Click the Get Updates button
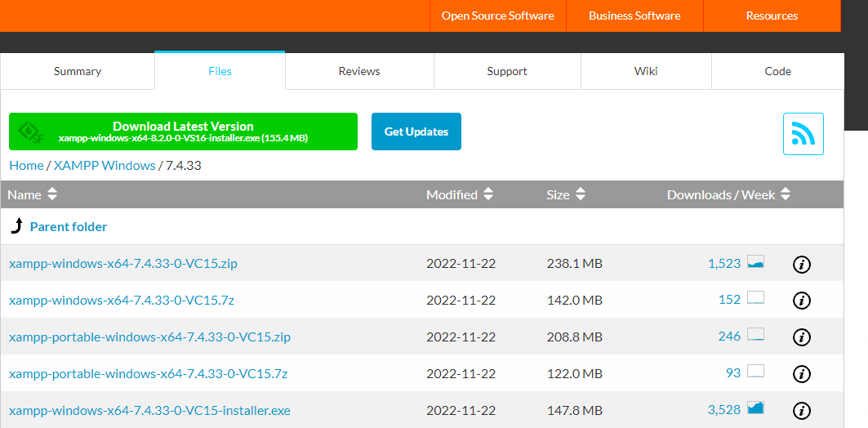This screenshot has height=428, width=868. tap(416, 132)
